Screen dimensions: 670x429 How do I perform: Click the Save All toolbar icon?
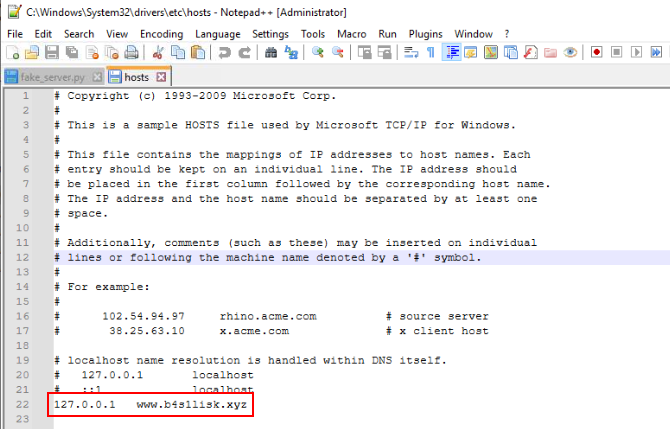click(x=72, y=53)
